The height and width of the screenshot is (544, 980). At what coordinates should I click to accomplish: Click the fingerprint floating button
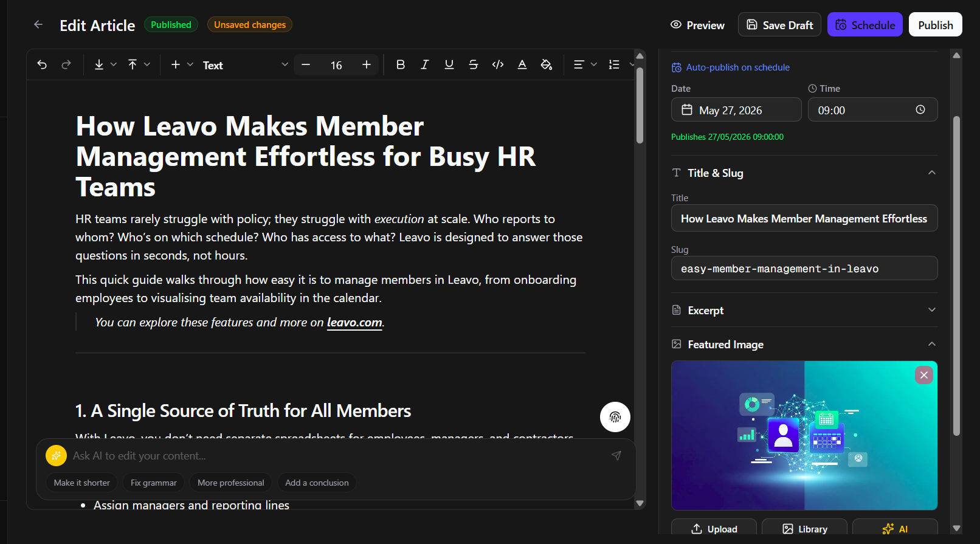615,417
